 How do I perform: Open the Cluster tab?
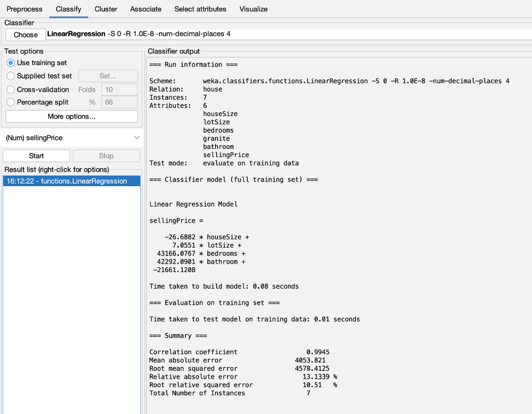point(106,9)
